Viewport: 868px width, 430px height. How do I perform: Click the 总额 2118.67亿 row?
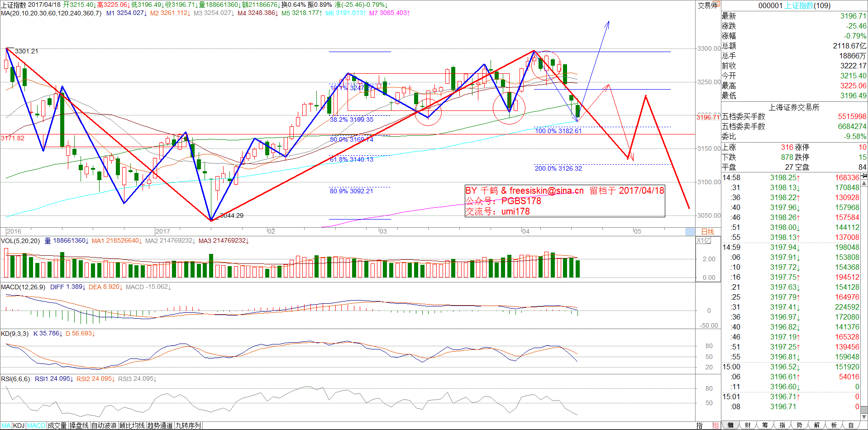794,46
